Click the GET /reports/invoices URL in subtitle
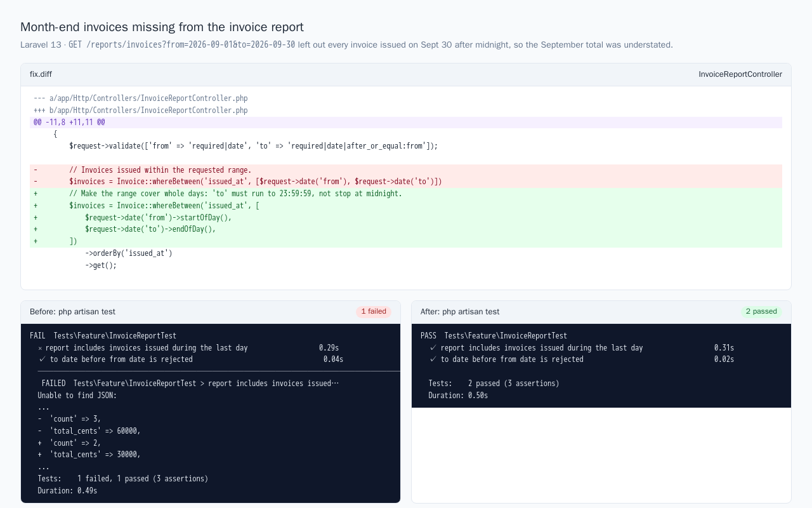 [181, 45]
